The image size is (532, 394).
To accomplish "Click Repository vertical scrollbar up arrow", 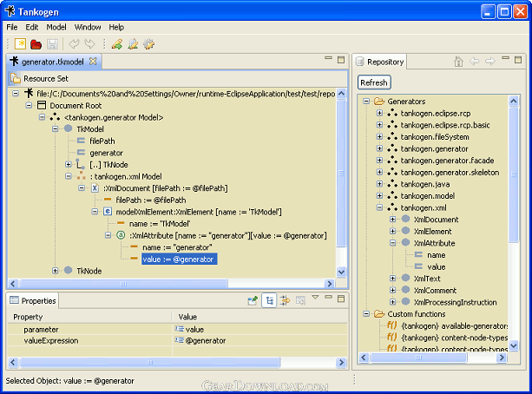I will pyautogui.click(x=514, y=101).
